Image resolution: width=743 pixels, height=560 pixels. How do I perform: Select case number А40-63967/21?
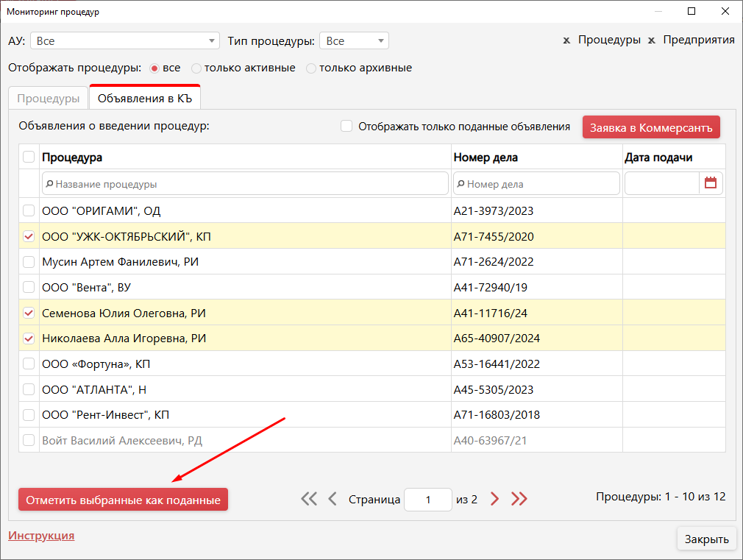pyautogui.click(x=490, y=441)
